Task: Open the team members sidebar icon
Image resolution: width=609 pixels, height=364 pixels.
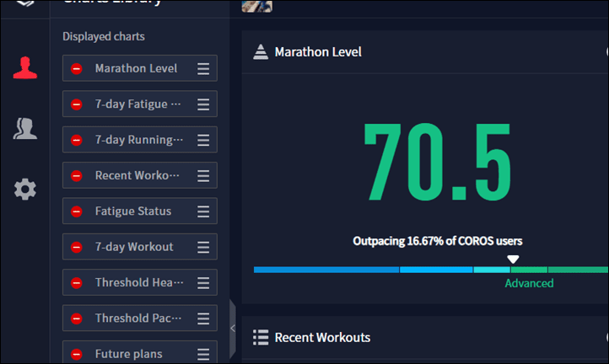Action: pyautogui.click(x=24, y=128)
